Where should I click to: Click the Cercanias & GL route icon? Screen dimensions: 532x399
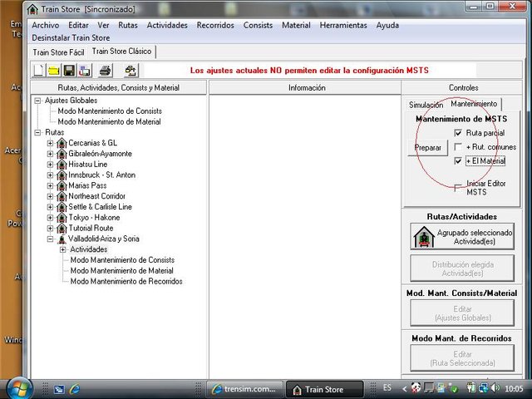(x=62, y=143)
